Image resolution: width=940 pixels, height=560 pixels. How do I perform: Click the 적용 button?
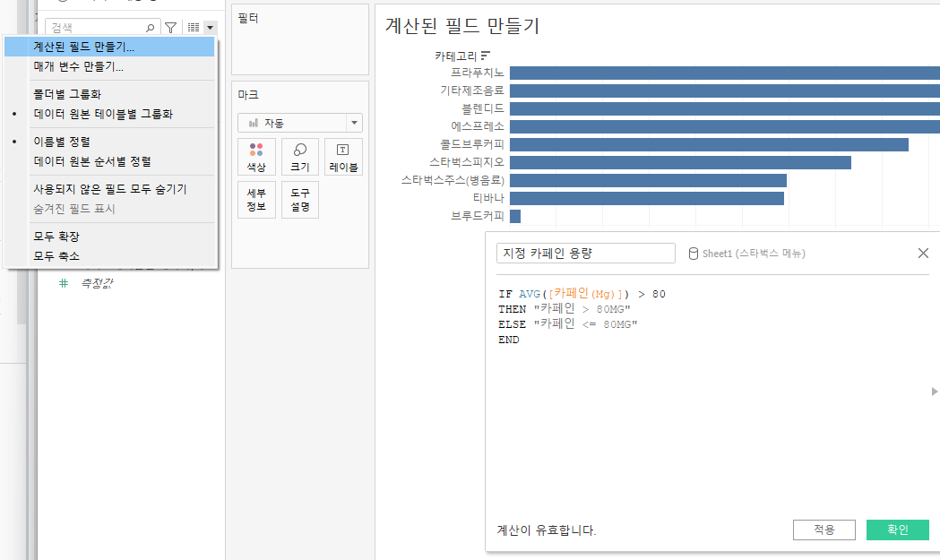[824, 530]
